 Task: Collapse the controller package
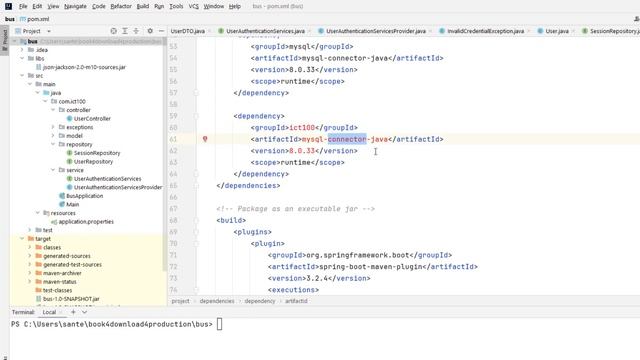[53, 110]
